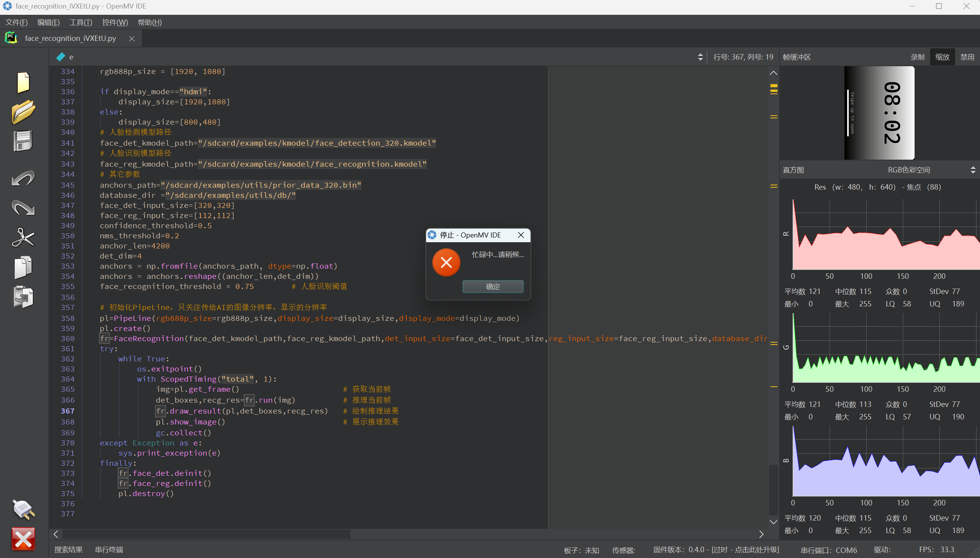Click the red R histogram chart
Image resolution: width=980 pixels, height=558 pixels.
(x=886, y=234)
